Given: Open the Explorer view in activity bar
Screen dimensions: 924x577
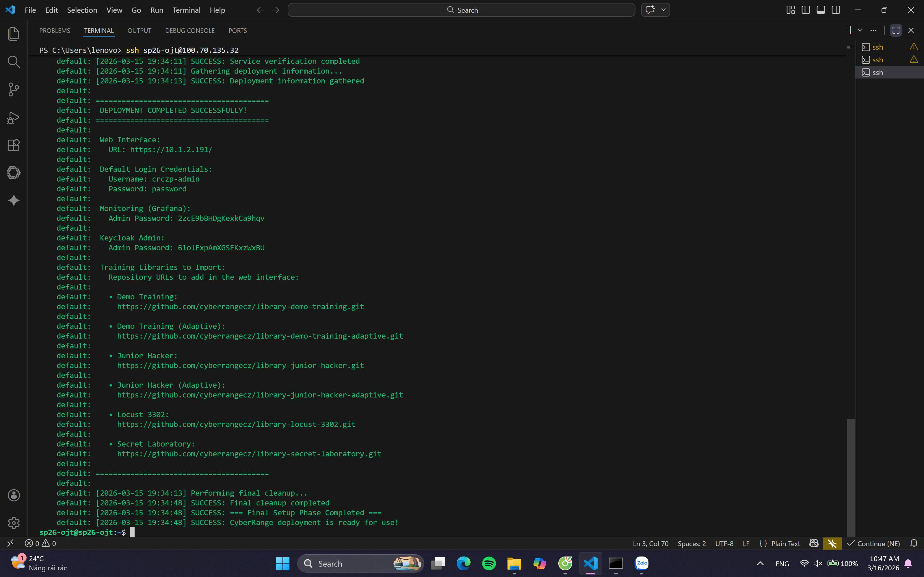Looking at the screenshot, I should tap(14, 34).
